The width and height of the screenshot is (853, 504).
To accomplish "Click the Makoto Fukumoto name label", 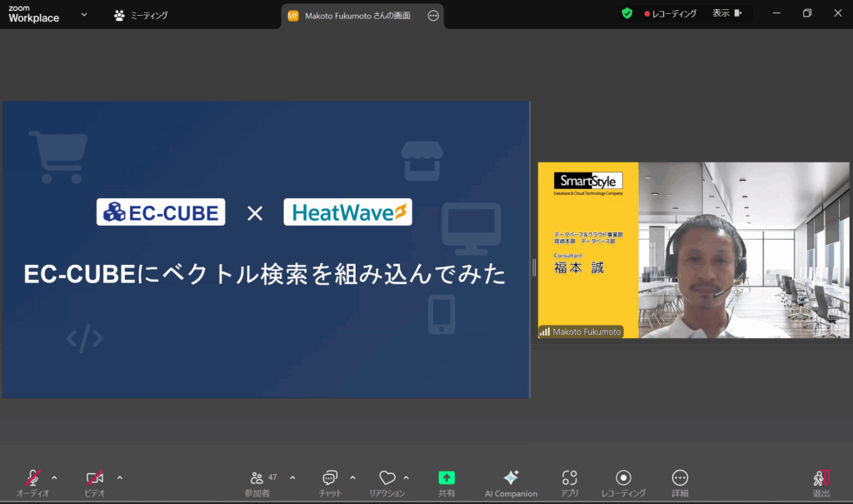I will tap(581, 332).
